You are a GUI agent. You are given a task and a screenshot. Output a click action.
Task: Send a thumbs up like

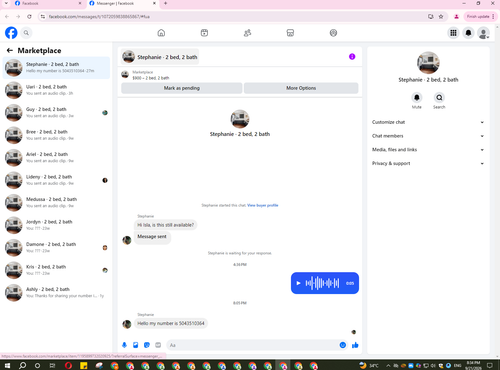pos(355,345)
